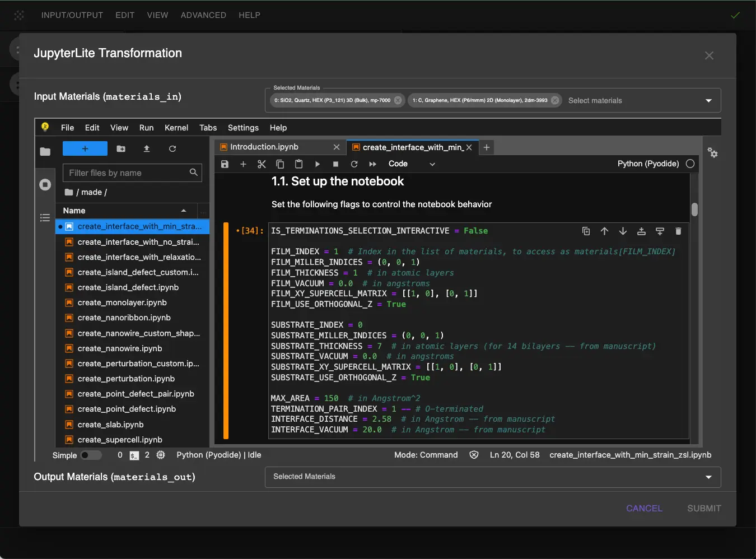Cut the selected cell using scissors icon
This screenshot has height=559, width=756.
point(262,164)
